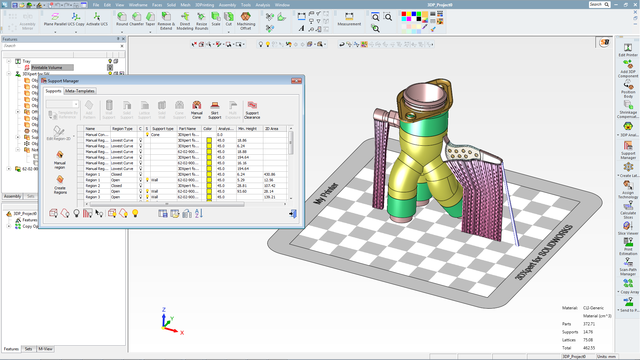Select the Chamfer tool

pos(136,19)
